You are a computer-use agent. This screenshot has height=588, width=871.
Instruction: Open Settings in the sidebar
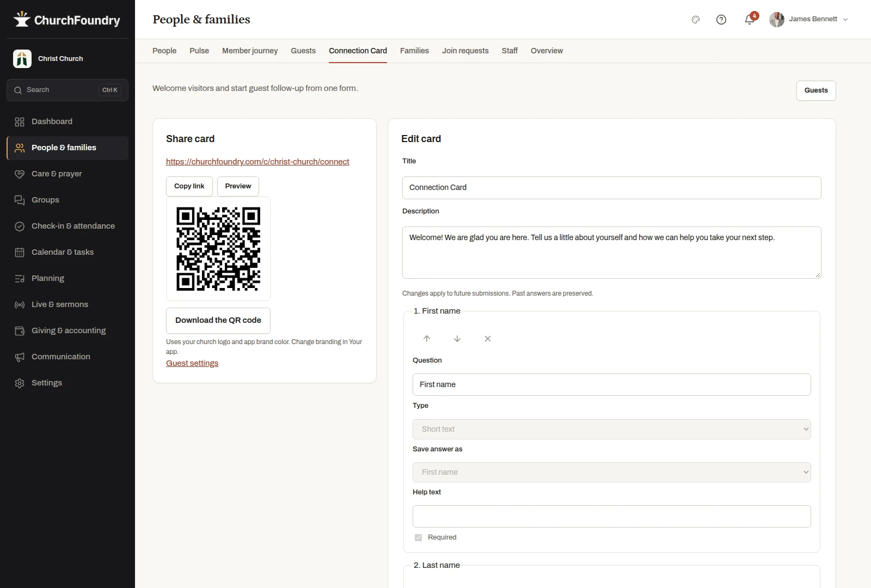click(68, 383)
